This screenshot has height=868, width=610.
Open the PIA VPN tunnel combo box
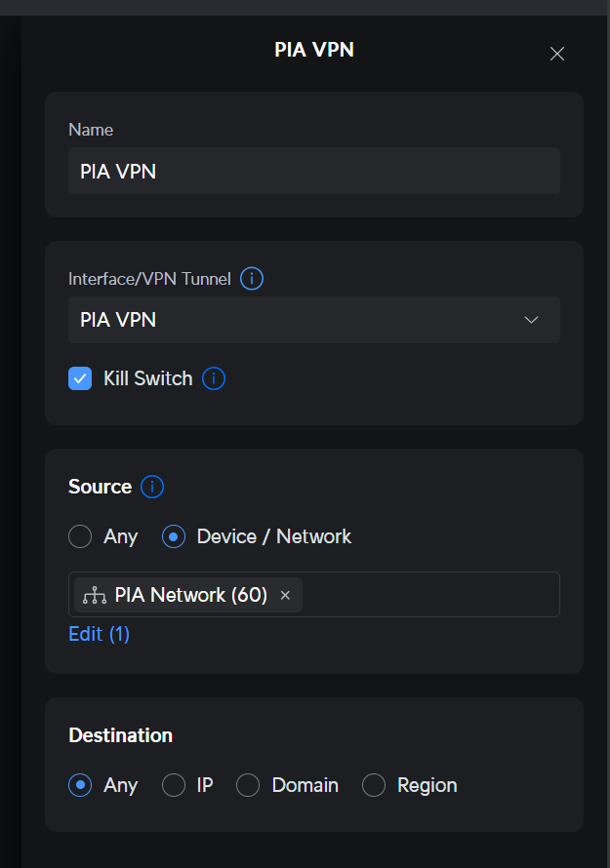pyautogui.click(x=314, y=320)
